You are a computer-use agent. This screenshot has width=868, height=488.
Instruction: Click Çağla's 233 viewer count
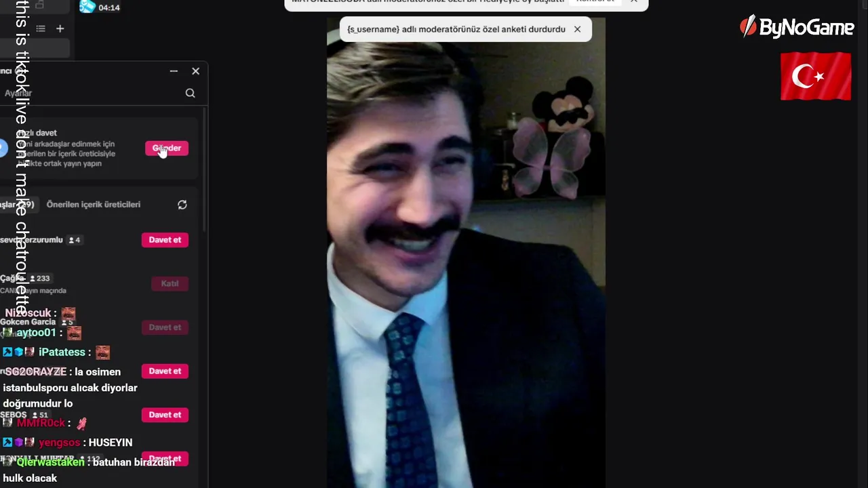(40, 279)
